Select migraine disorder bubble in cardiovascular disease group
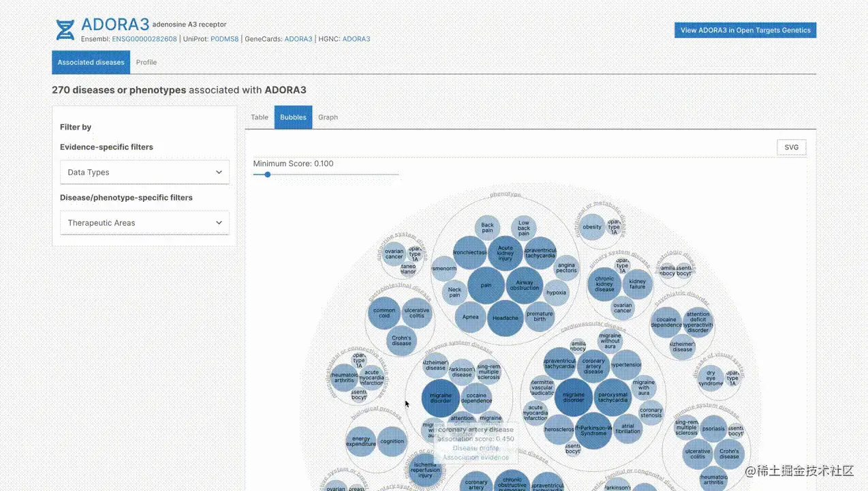Image resolution: width=868 pixels, height=491 pixels. 574,397
